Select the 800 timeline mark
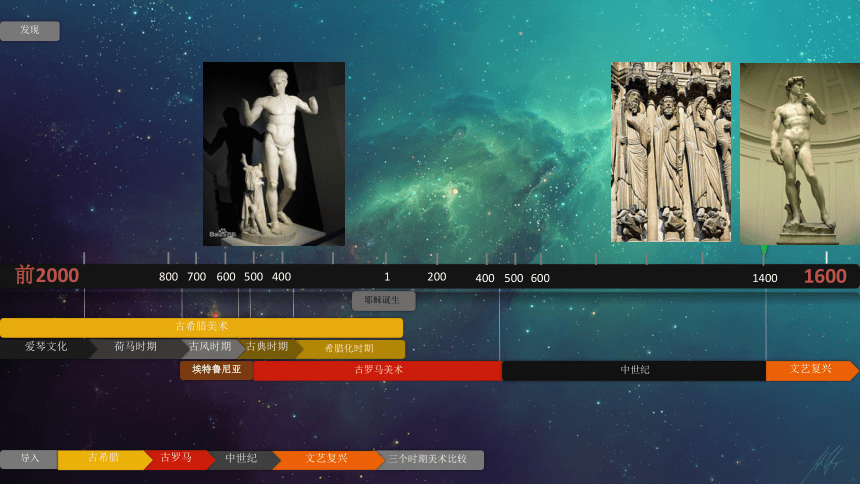Viewport: 860px width, 484px height. (168, 277)
